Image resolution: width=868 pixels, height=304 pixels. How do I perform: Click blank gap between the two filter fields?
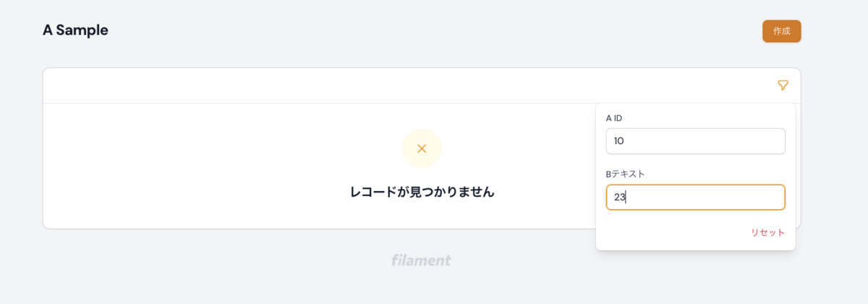click(694, 163)
